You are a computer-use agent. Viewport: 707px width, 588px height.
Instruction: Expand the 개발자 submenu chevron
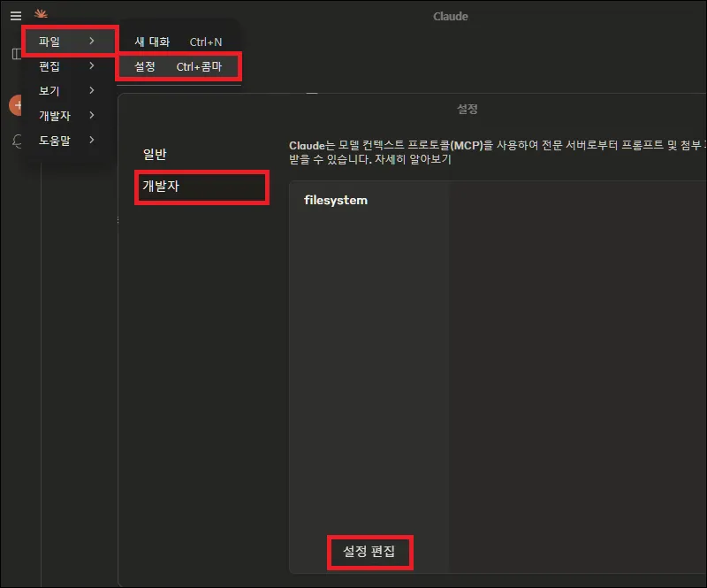click(92, 115)
